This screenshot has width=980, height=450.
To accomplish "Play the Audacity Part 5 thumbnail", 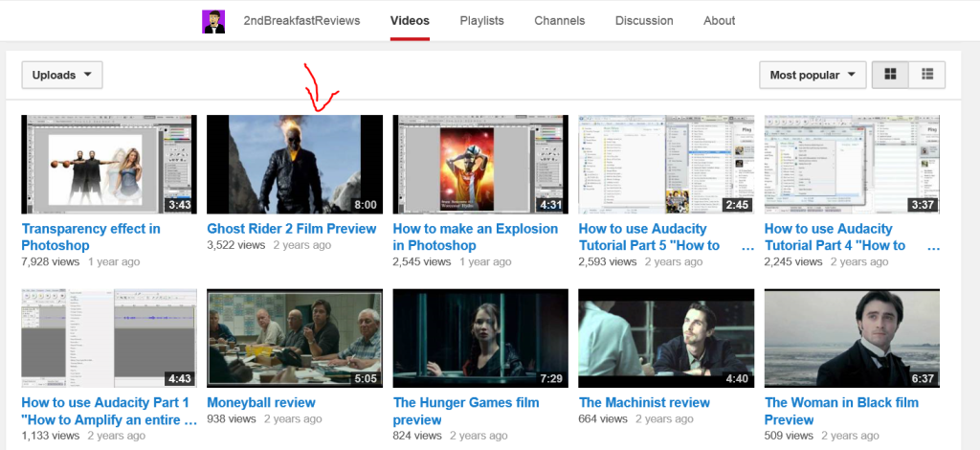I will point(666,165).
